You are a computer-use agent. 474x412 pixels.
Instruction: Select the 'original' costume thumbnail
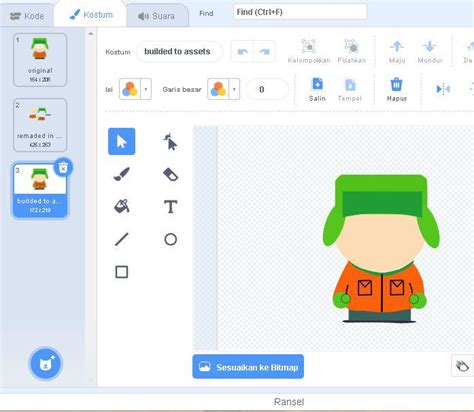coord(40,60)
